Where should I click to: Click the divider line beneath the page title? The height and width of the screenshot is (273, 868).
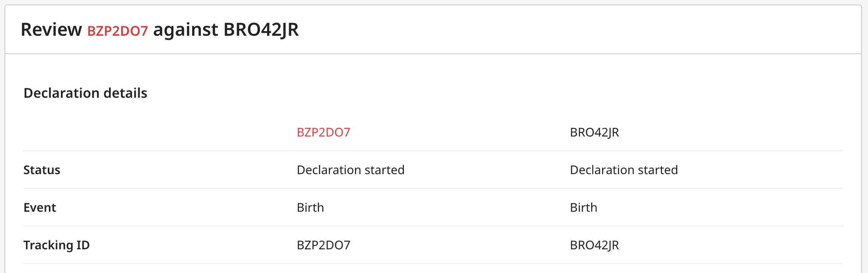click(x=433, y=54)
